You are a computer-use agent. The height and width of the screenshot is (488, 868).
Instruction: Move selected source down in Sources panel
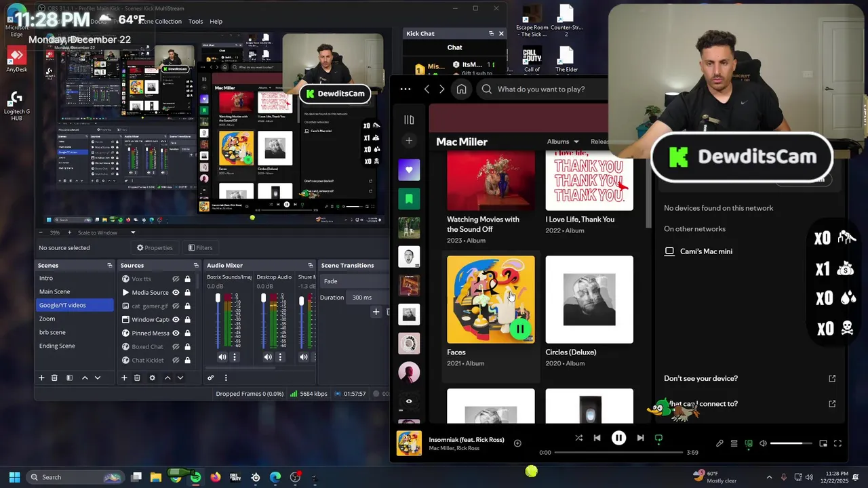point(180,378)
